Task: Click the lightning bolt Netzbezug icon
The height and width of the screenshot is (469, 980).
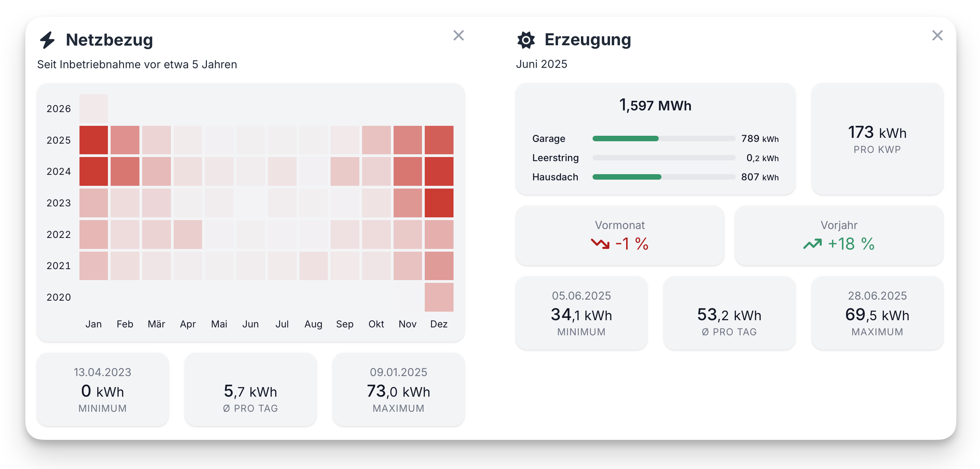Action: [48, 40]
